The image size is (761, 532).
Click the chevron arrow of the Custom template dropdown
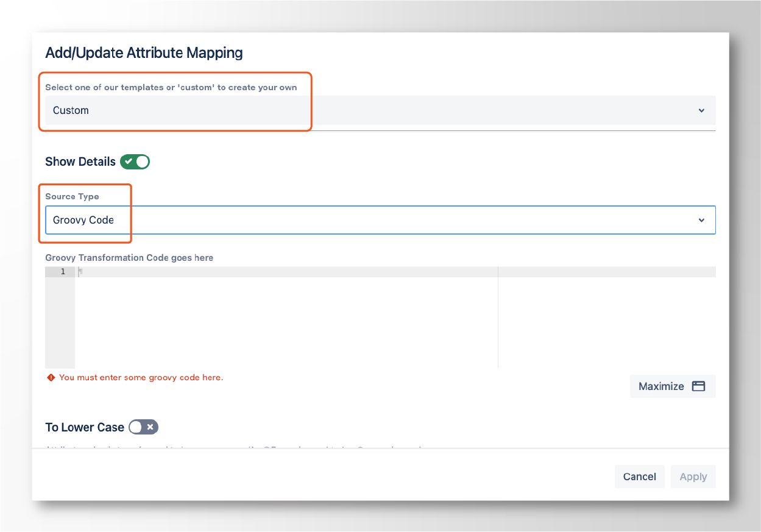(x=701, y=110)
